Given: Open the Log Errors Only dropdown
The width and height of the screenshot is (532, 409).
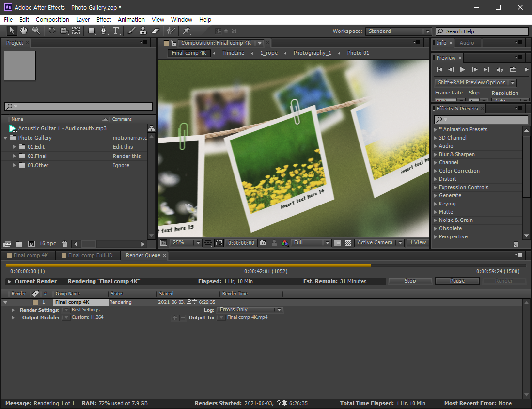Looking at the screenshot, I should pos(250,310).
